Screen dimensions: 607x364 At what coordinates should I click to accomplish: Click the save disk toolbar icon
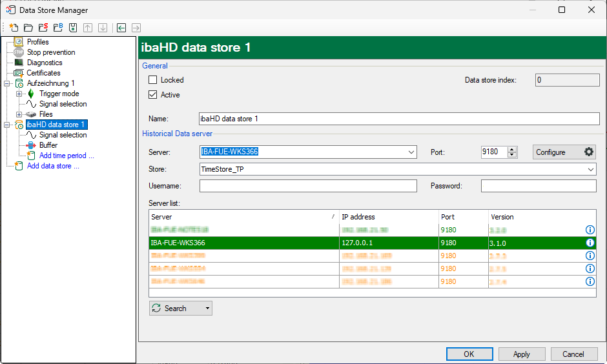click(x=73, y=28)
